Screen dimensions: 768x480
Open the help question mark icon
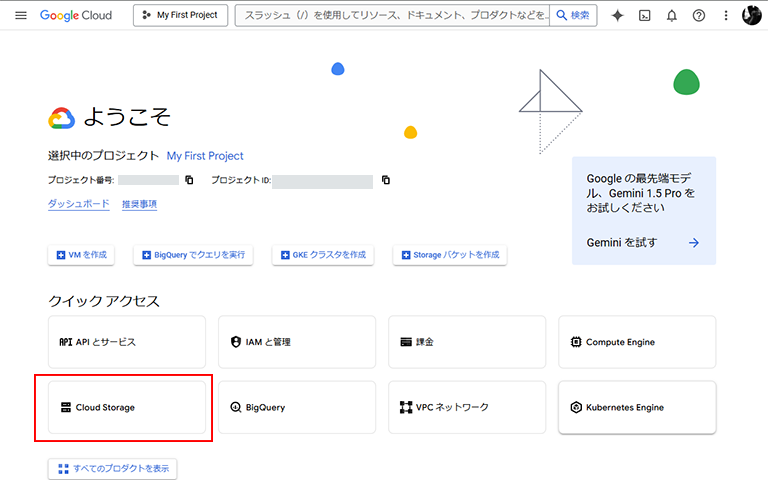click(x=699, y=16)
